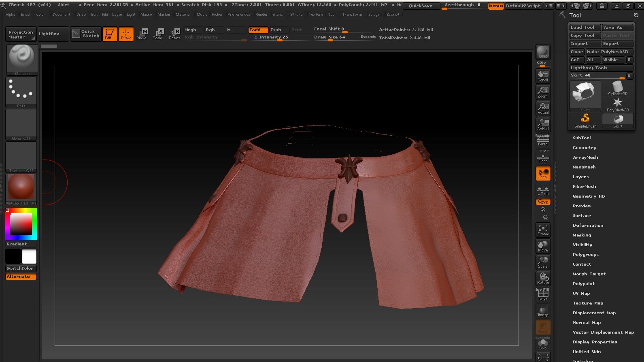Open the Alpha menu
644x362 pixels.
tap(11, 15)
